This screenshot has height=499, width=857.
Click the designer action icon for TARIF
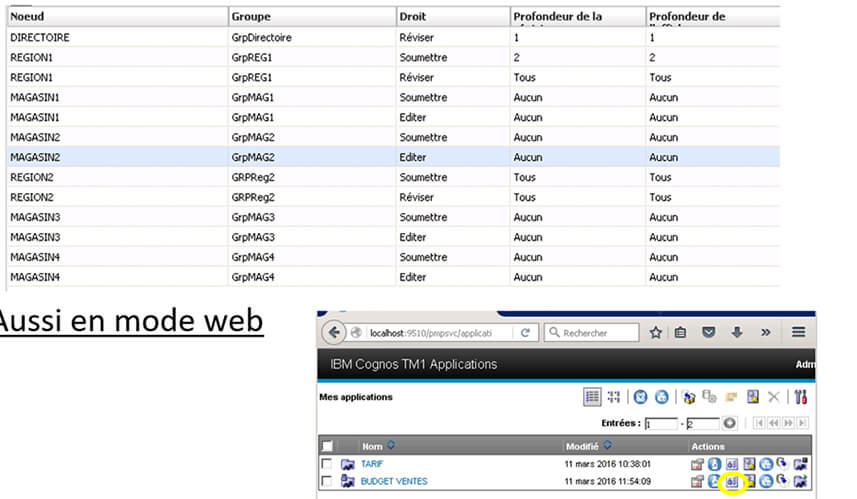pos(749,465)
